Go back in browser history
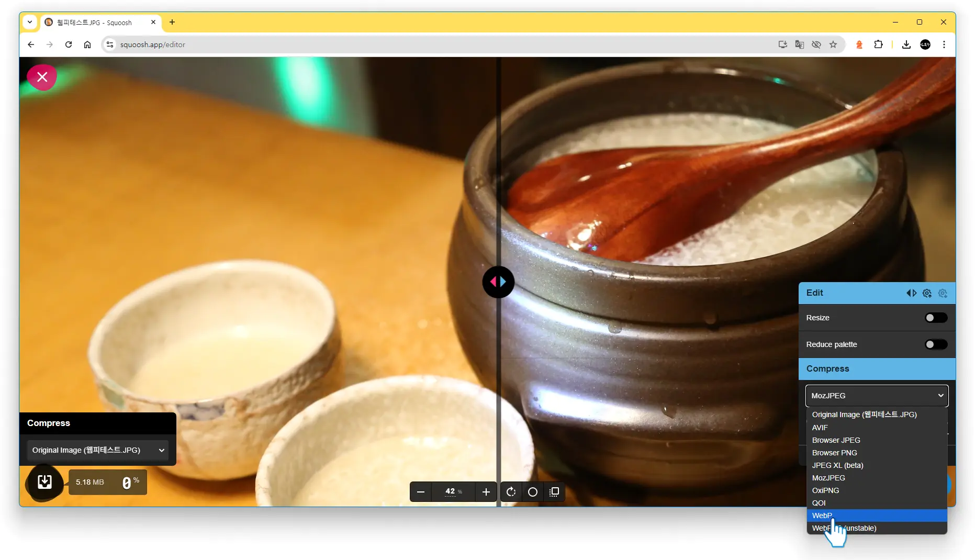 (31, 44)
